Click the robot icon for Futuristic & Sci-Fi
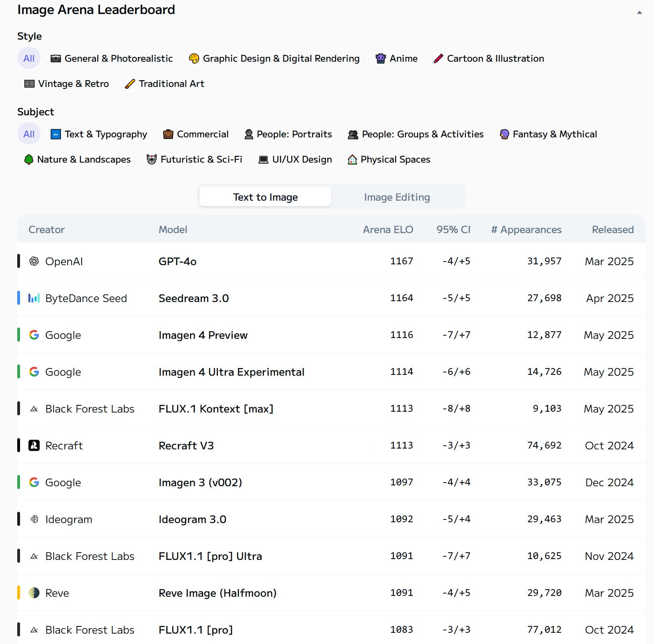Viewport: 654px width, 644px height. tap(152, 159)
